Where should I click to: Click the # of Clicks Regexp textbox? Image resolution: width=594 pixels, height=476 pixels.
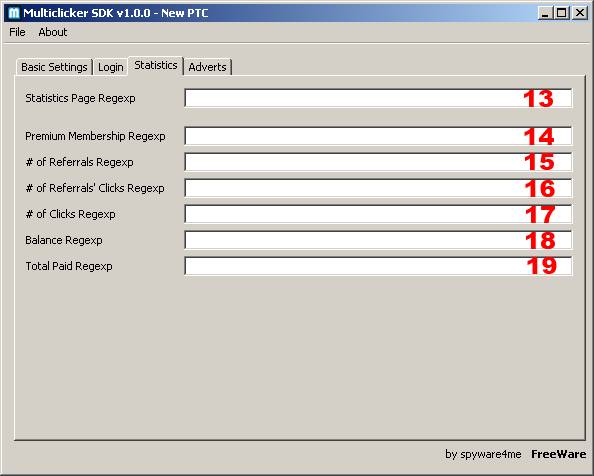(378, 214)
